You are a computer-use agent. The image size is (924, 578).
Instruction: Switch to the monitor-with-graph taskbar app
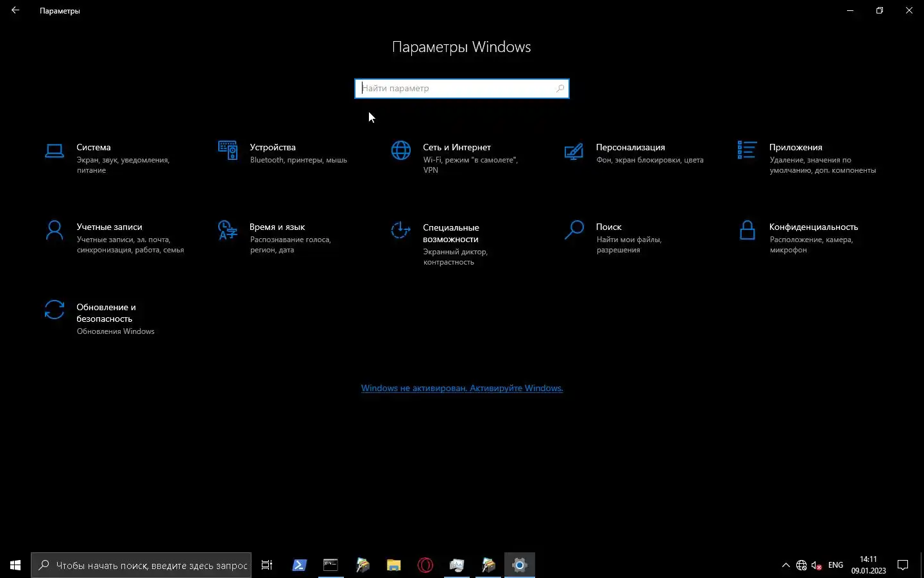tap(456, 565)
